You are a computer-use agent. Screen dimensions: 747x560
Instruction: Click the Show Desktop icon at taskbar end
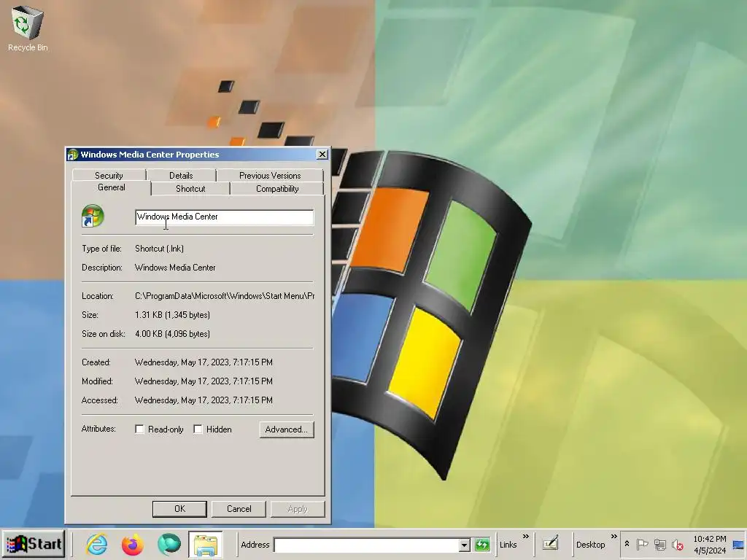(738, 545)
